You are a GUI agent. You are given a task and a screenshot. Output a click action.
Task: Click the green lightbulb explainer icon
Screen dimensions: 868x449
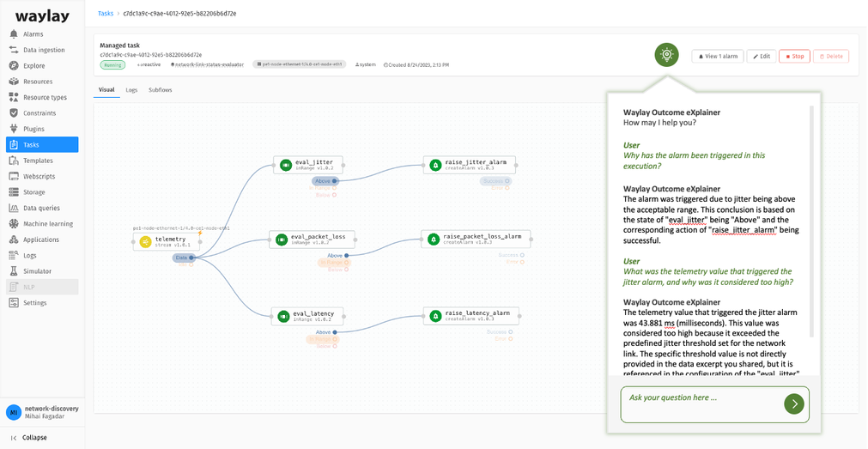666,55
